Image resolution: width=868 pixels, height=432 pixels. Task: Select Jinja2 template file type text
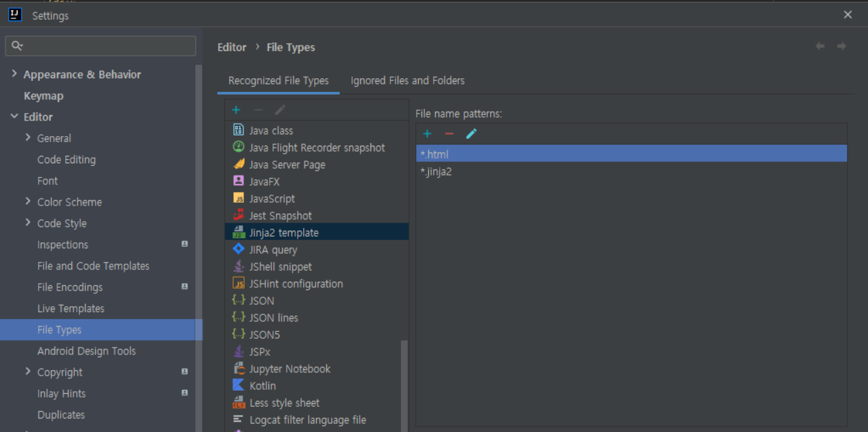point(284,233)
